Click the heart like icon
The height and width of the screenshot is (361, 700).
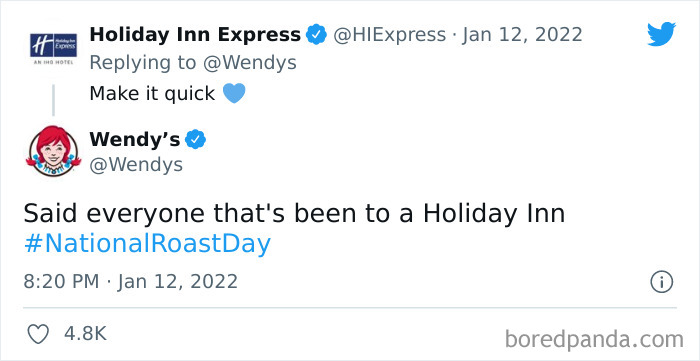point(38,334)
